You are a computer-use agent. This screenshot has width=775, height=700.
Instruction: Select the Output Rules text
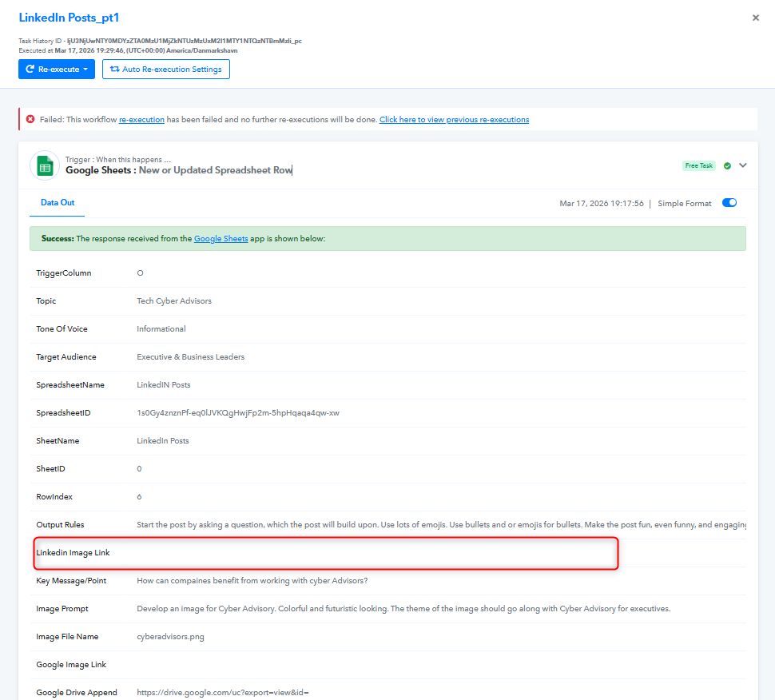coord(441,525)
